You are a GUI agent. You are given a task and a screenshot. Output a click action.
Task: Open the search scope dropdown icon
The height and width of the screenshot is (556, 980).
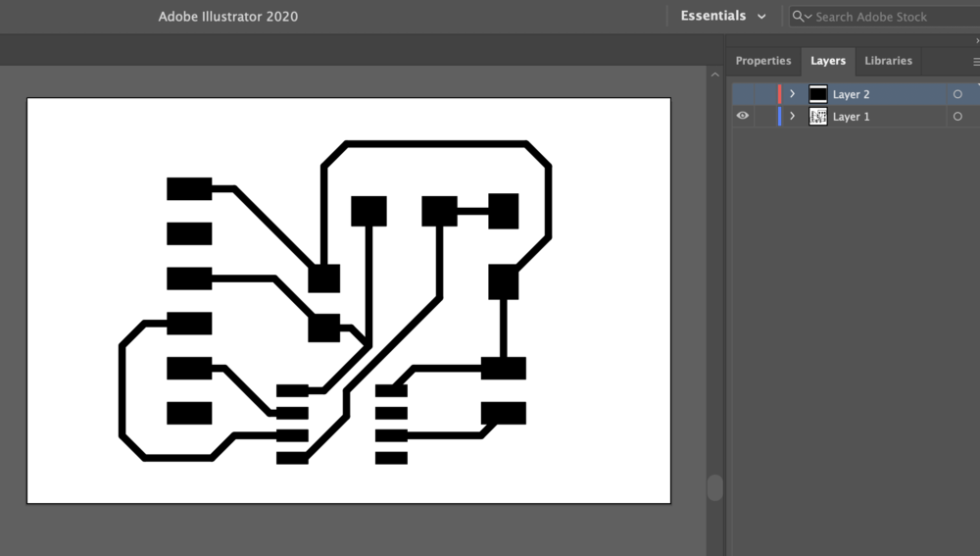click(802, 17)
